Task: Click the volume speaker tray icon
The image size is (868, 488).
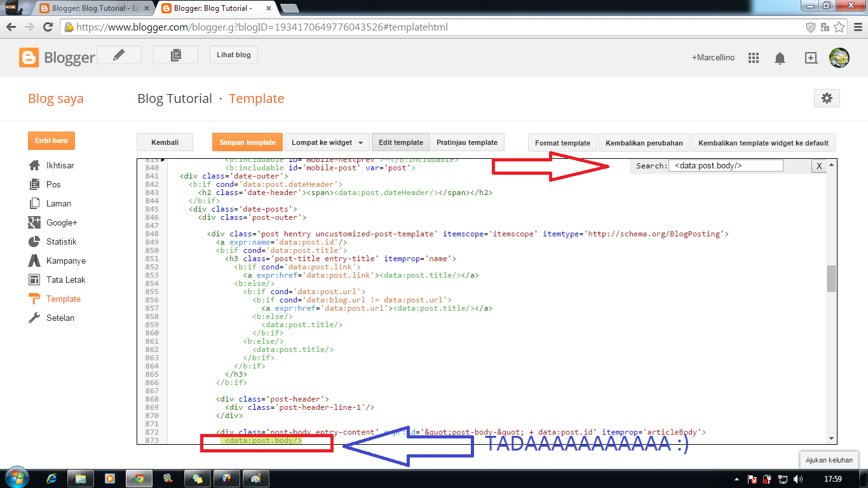Action: pyautogui.click(x=797, y=479)
